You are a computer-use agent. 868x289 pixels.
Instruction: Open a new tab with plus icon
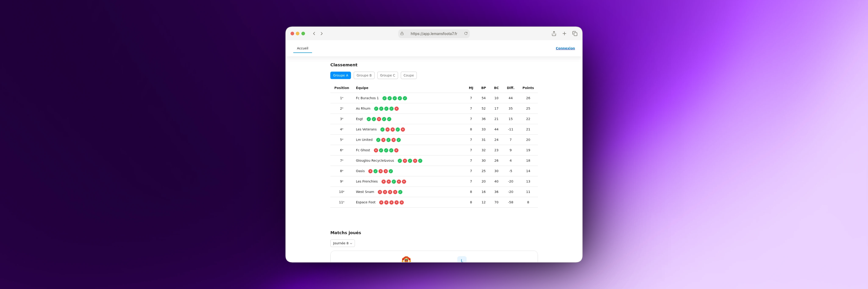pyautogui.click(x=564, y=34)
